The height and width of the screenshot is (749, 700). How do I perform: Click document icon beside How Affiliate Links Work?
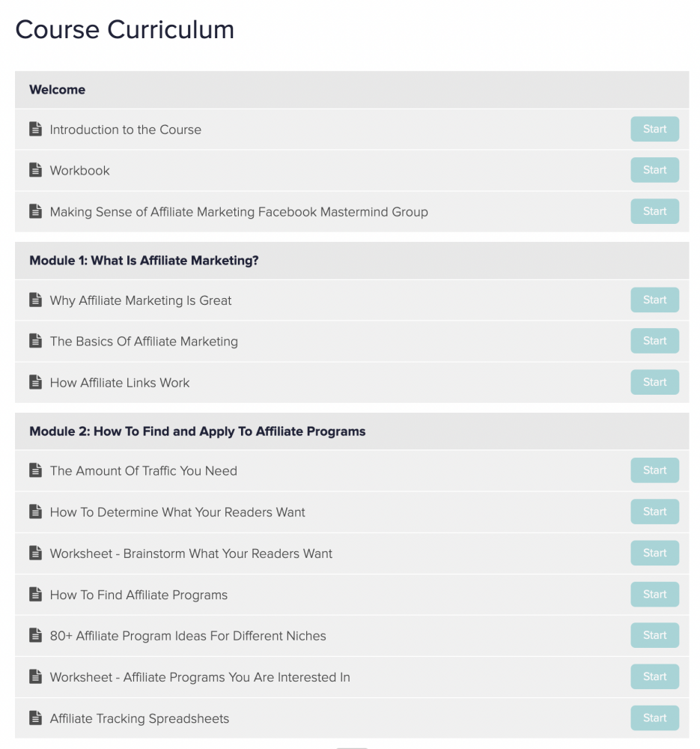(x=35, y=382)
